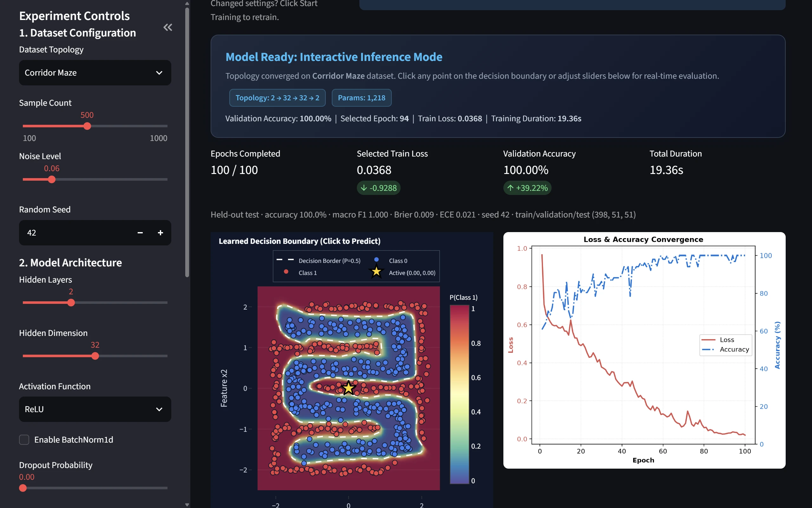
Task: Click the +39.22% accuracy delta badge
Action: click(x=527, y=188)
